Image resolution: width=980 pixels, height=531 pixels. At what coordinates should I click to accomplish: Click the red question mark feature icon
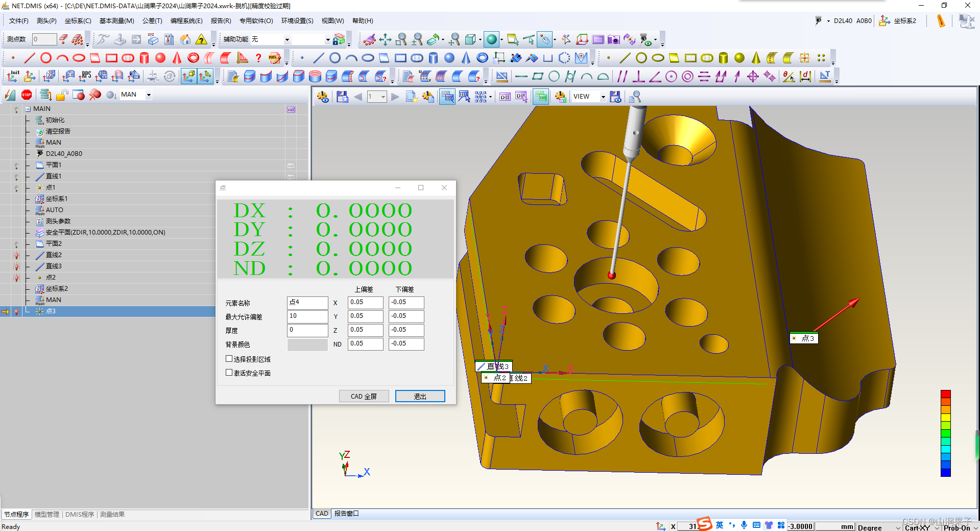[x=258, y=58]
